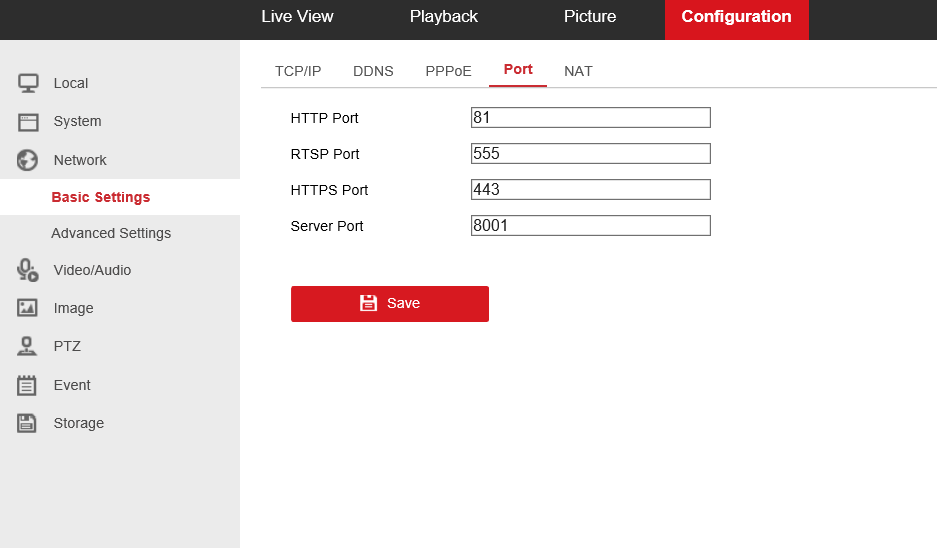Select the TCP/IP settings tab
This screenshot has width=937, height=548.
(298, 71)
